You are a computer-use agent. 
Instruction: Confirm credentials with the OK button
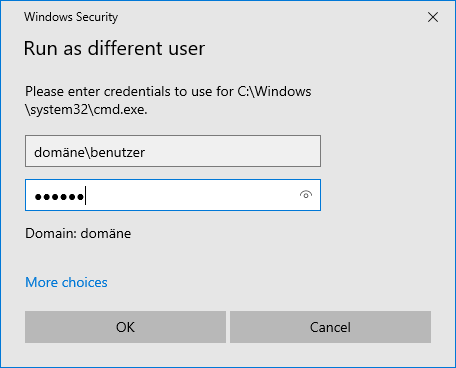click(x=125, y=327)
